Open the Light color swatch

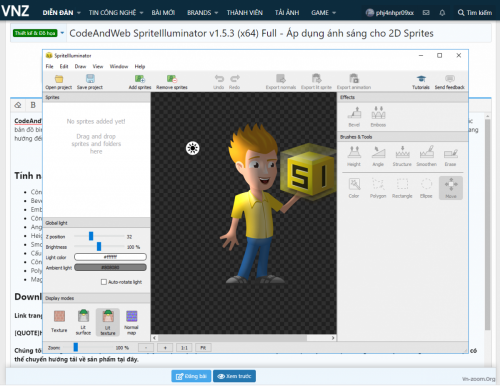[110, 257]
